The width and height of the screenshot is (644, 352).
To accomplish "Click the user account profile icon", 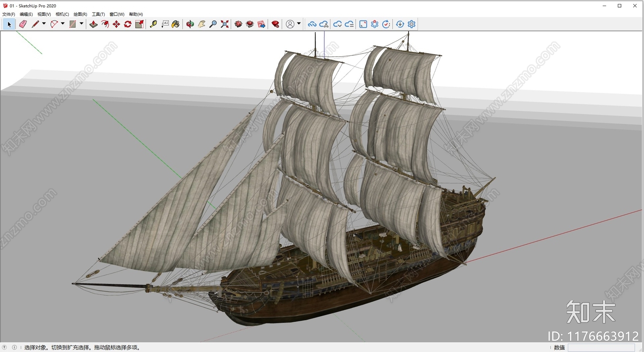I will [x=290, y=25].
